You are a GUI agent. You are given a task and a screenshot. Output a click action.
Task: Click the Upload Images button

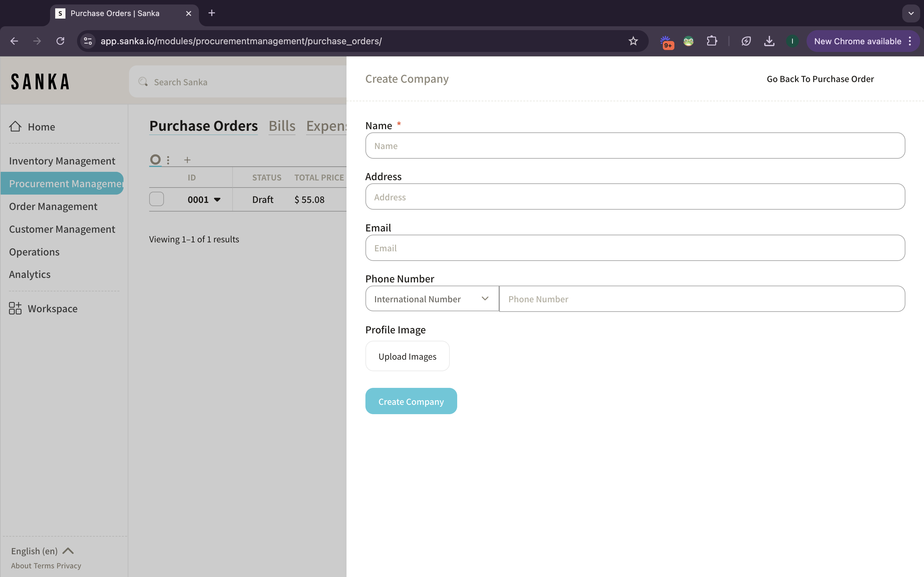tap(407, 356)
